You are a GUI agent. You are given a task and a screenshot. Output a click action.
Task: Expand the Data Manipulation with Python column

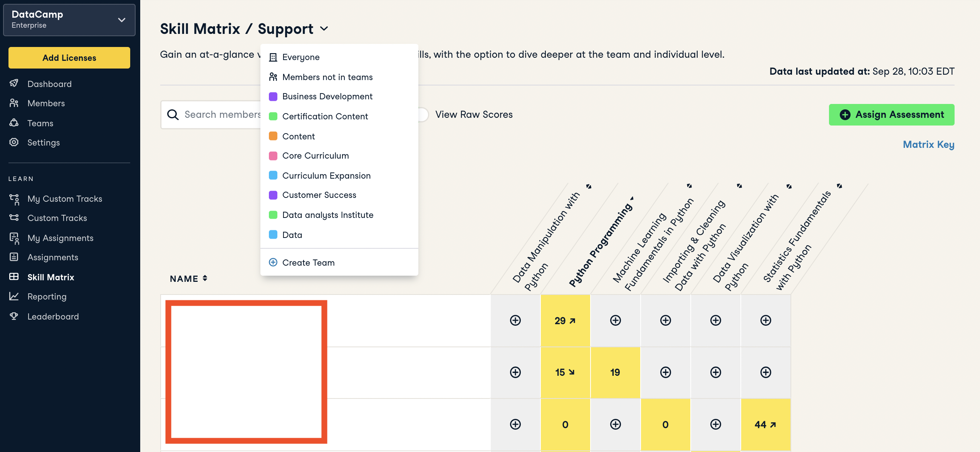589,187
